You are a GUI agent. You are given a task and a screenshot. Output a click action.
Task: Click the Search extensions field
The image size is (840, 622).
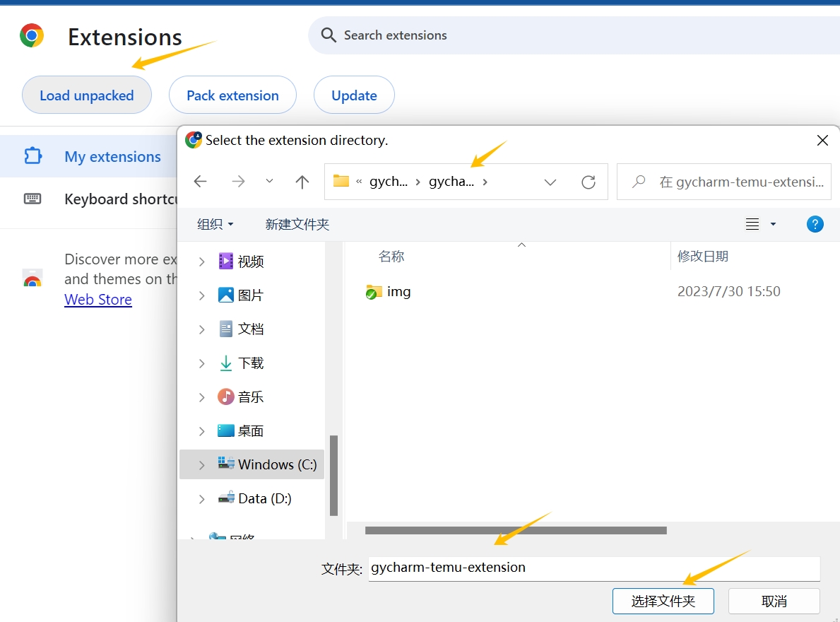[574, 35]
